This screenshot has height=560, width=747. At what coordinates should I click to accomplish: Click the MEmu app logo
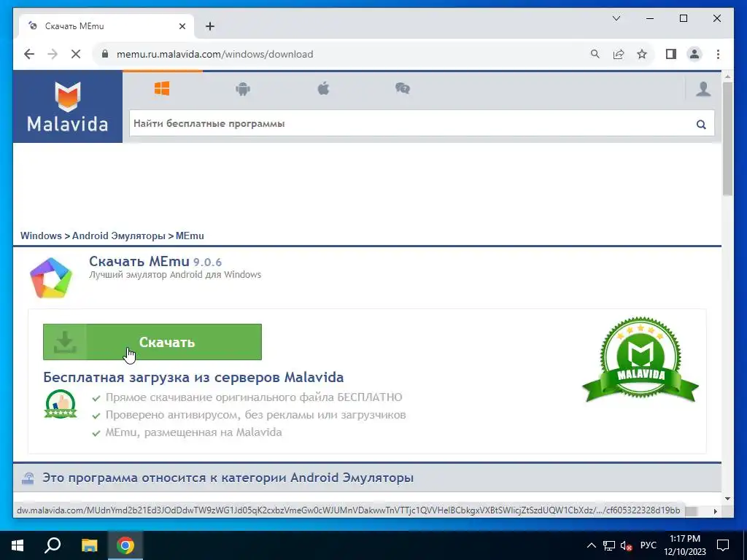tap(51, 278)
